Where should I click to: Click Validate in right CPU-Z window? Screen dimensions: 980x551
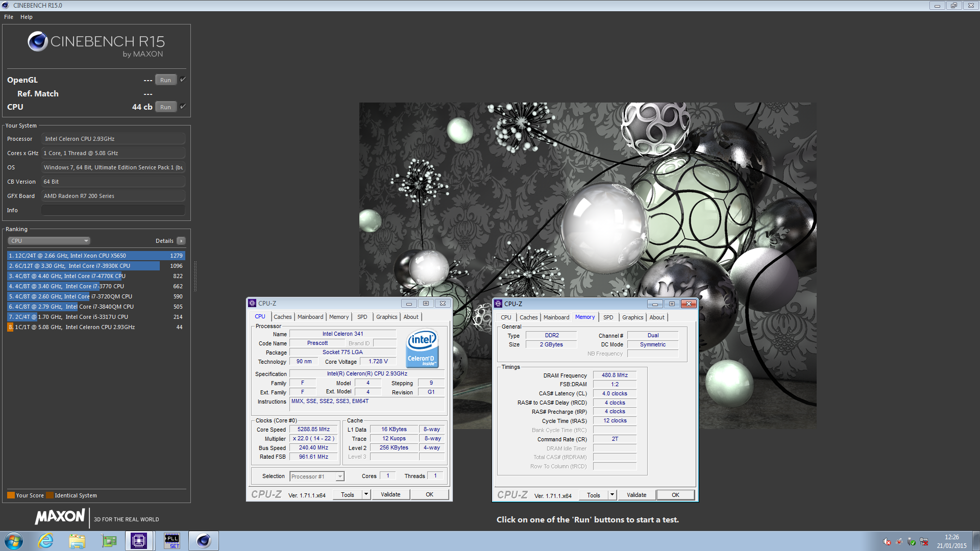tap(636, 495)
